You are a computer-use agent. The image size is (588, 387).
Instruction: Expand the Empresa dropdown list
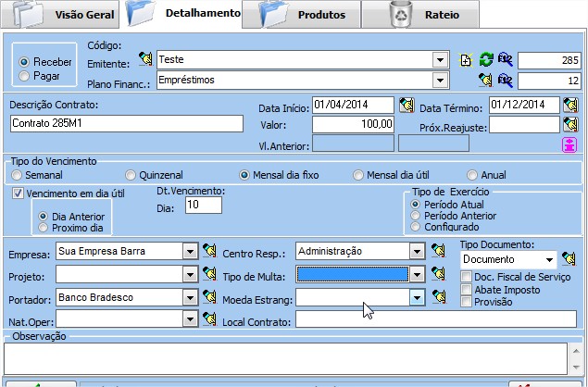click(189, 251)
